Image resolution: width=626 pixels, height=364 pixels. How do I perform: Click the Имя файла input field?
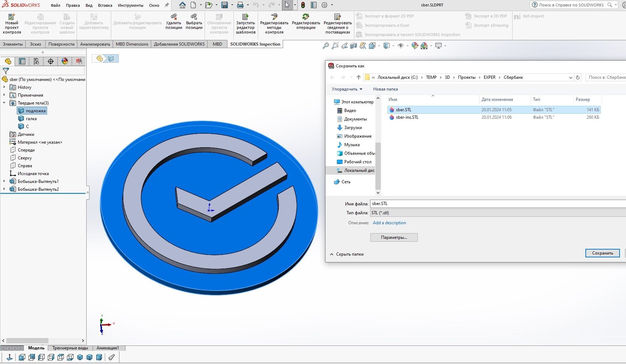[498, 204]
